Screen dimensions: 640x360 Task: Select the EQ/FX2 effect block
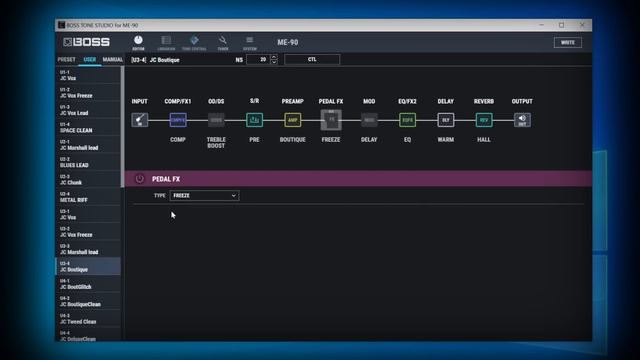tap(407, 120)
